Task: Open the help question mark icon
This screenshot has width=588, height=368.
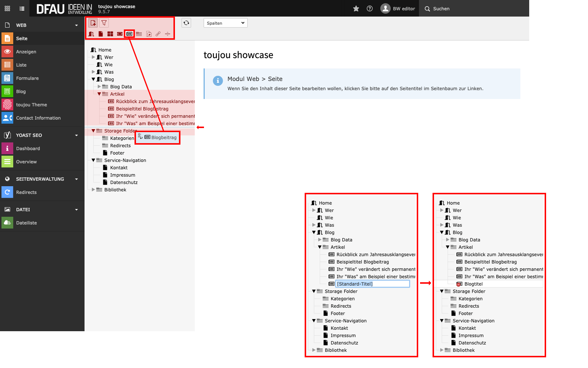Action: [x=370, y=8]
